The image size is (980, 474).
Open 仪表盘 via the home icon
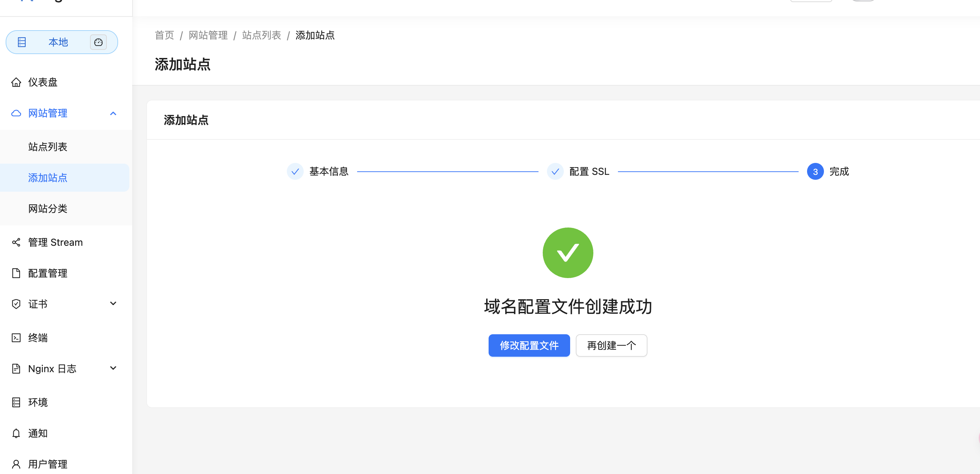coord(16,82)
